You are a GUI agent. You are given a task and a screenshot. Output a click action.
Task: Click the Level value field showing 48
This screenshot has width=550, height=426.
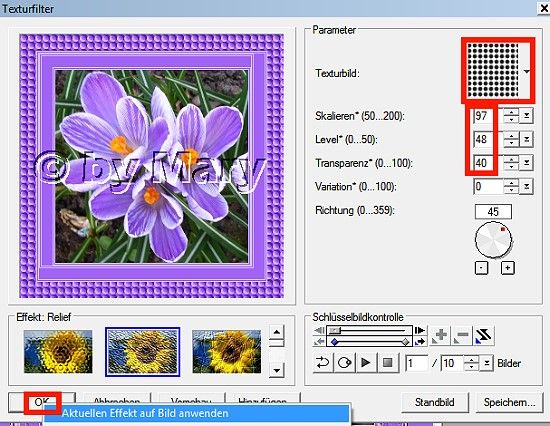click(488, 139)
